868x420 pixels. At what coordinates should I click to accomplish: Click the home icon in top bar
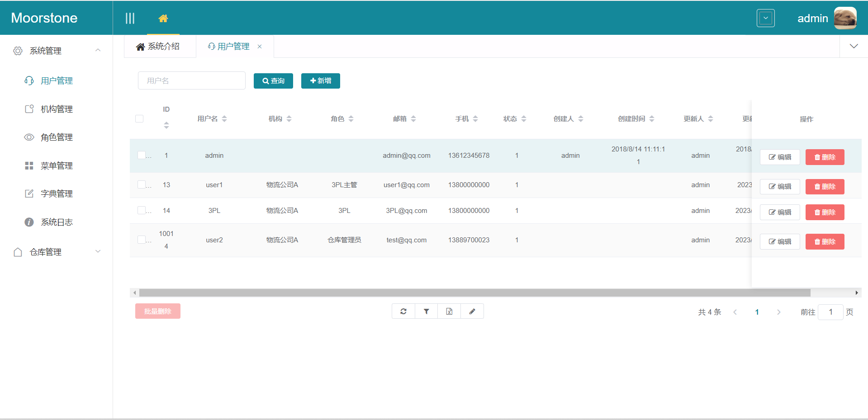(x=163, y=18)
